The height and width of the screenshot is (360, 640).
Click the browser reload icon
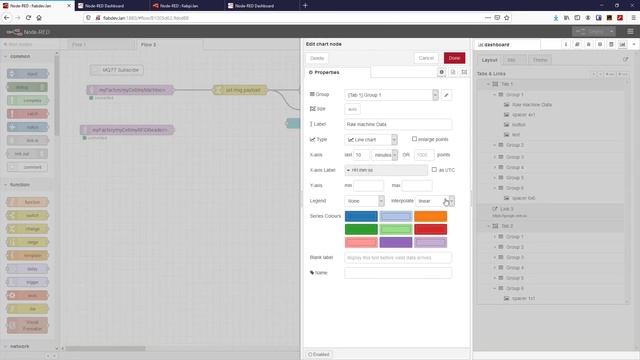click(x=28, y=18)
